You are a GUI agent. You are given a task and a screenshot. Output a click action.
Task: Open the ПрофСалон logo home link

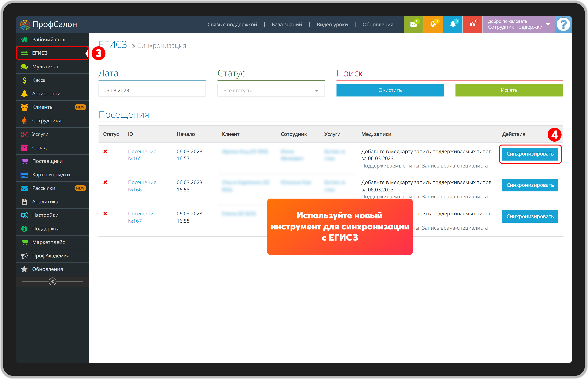48,25
